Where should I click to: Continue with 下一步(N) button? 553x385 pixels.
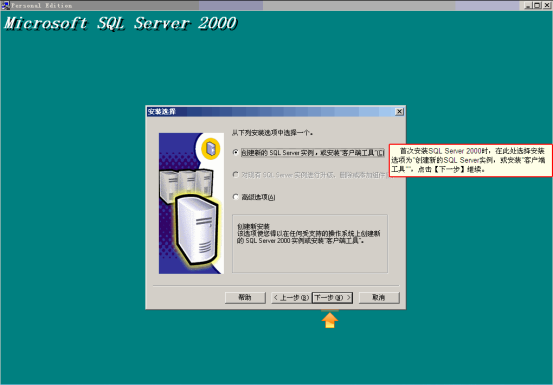click(332, 298)
